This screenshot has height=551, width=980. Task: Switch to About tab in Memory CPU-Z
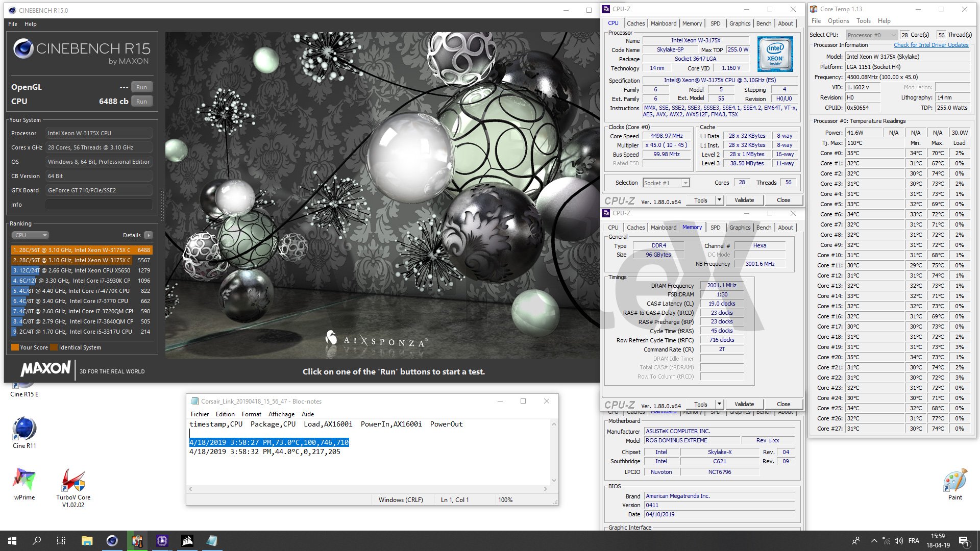786,228
